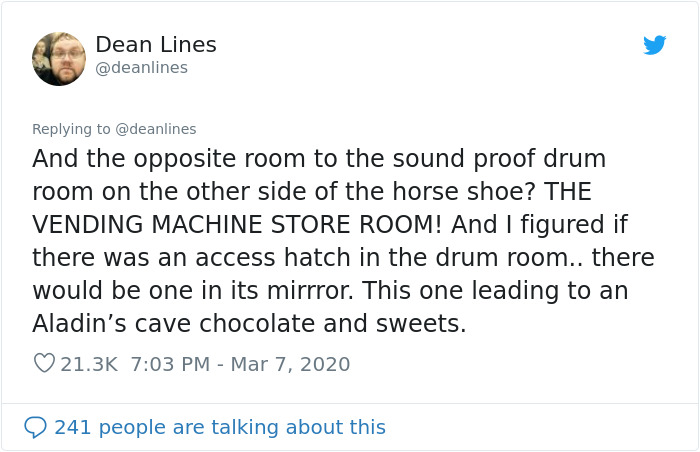Click the Dean Lines display name
700x452 pixels.
point(155,45)
